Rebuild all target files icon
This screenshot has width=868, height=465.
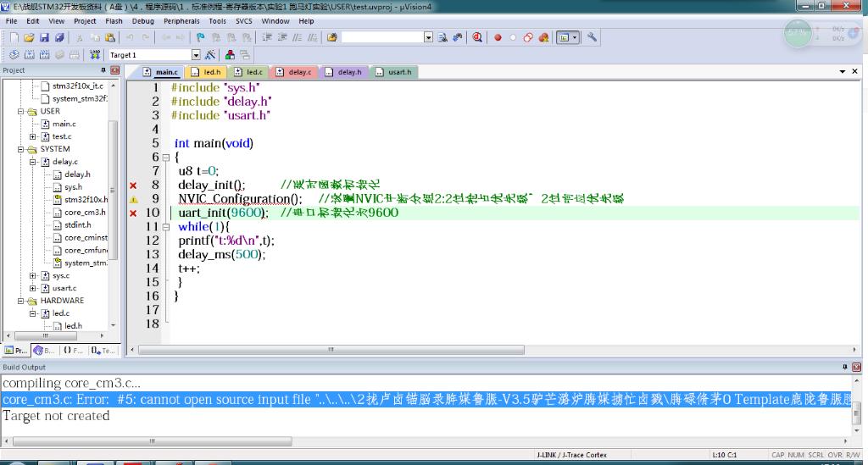(x=44, y=55)
